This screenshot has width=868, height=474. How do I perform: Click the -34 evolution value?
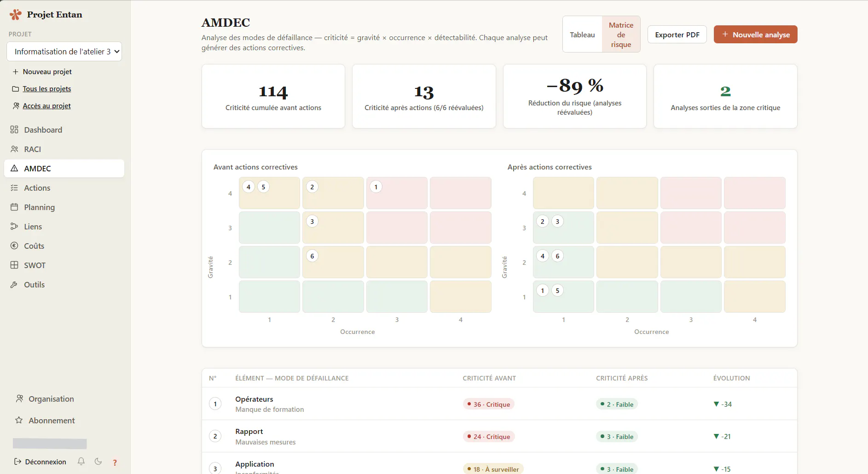coord(723,404)
